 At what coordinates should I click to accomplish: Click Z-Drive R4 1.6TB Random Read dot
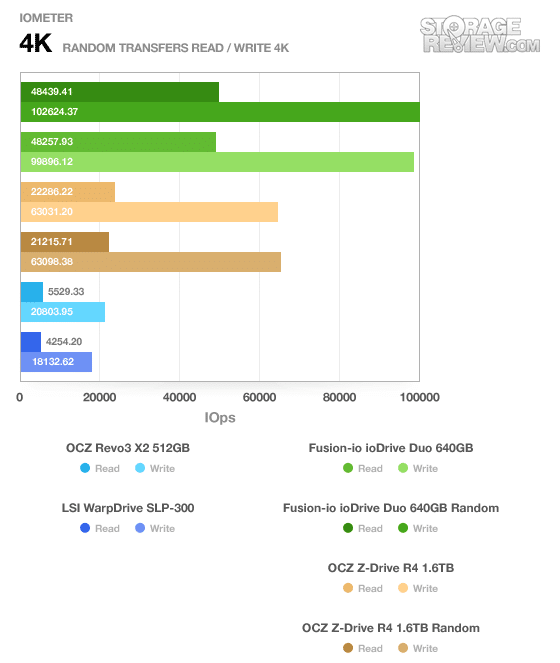[348, 648]
